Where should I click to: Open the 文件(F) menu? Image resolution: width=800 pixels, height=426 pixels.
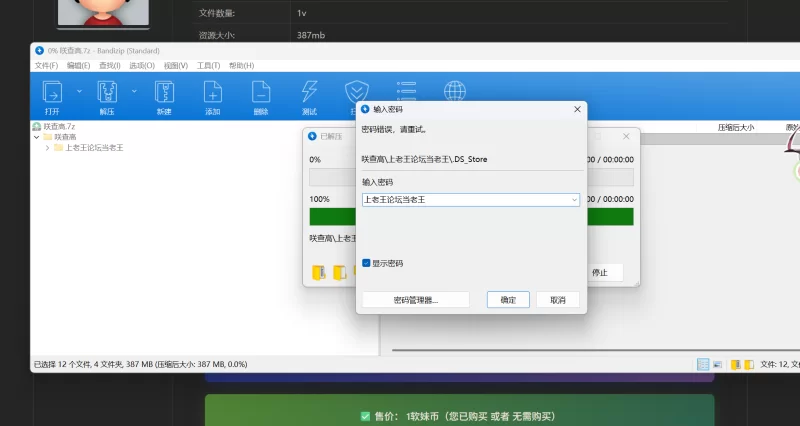pos(46,66)
